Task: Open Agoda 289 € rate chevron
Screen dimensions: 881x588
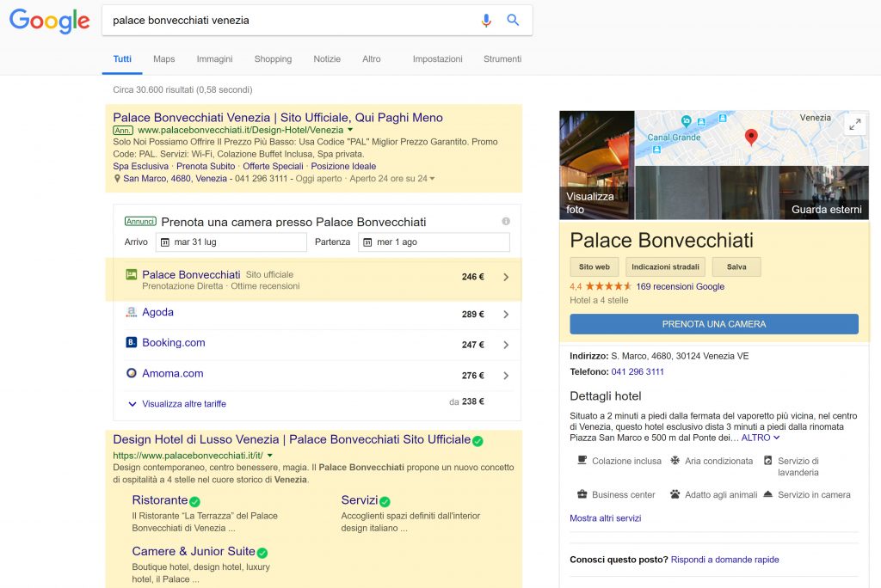Action: click(x=506, y=315)
